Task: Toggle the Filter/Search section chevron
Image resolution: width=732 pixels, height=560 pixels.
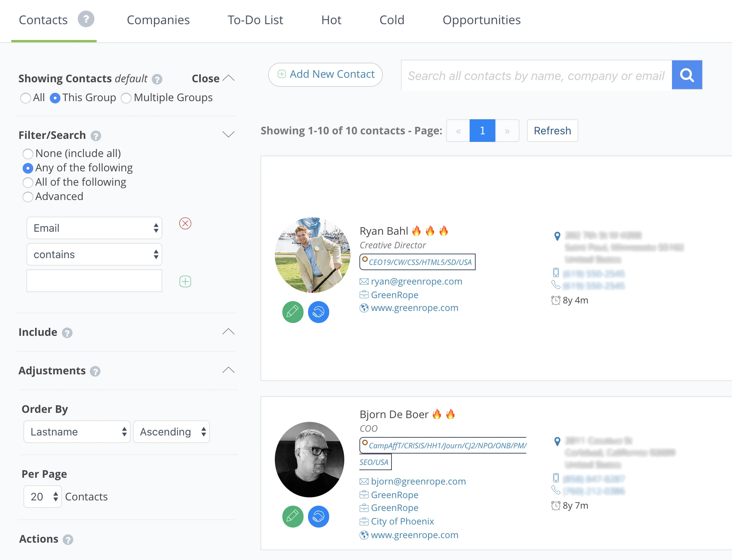Action: (x=228, y=134)
